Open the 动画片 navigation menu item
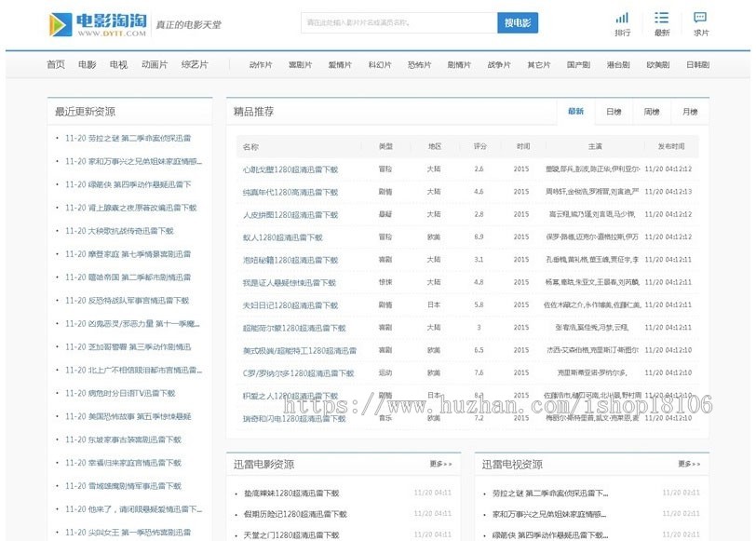Screen dimensions: 756x541 pyautogui.click(x=155, y=64)
